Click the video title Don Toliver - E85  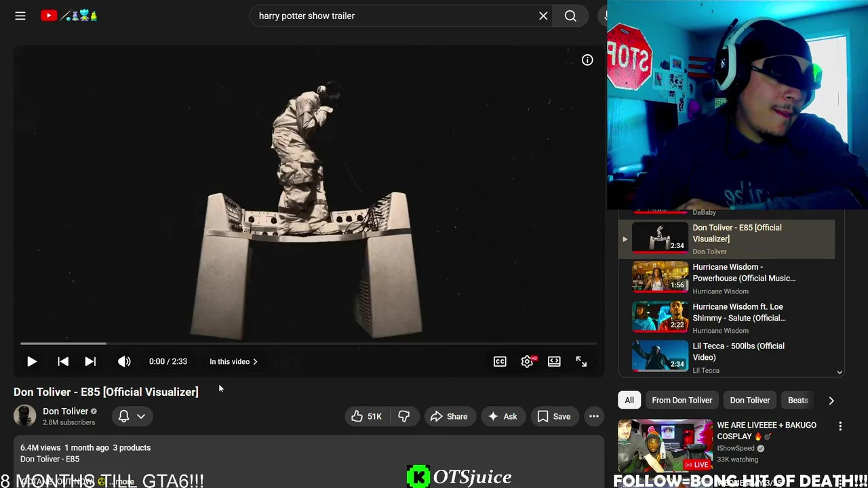[106, 392]
